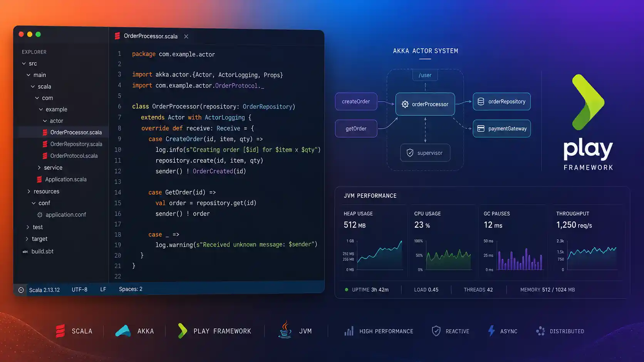Select the OrderProcessor.scala editor tab
Screen dimensions: 644x362
click(x=151, y=36)
